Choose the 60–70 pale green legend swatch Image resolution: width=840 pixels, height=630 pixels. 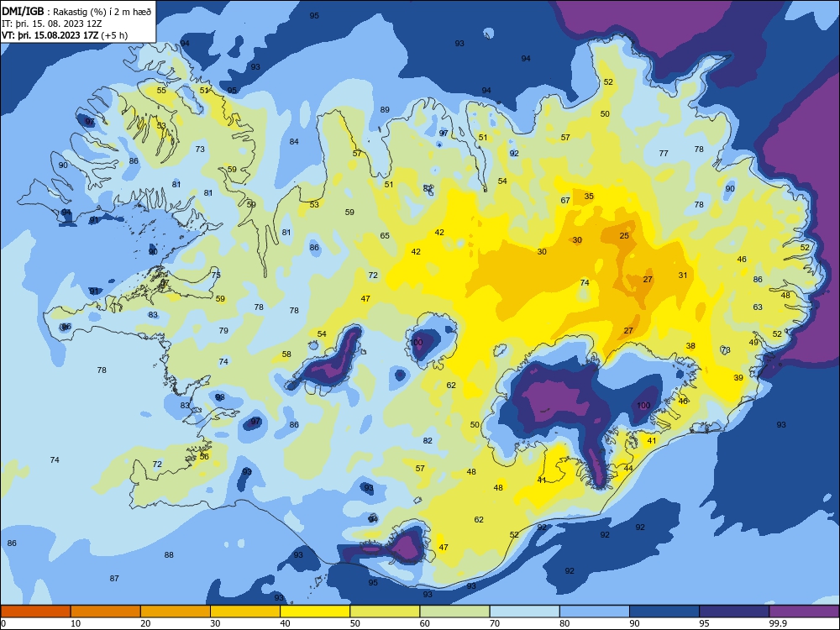(x=454, y=612)
